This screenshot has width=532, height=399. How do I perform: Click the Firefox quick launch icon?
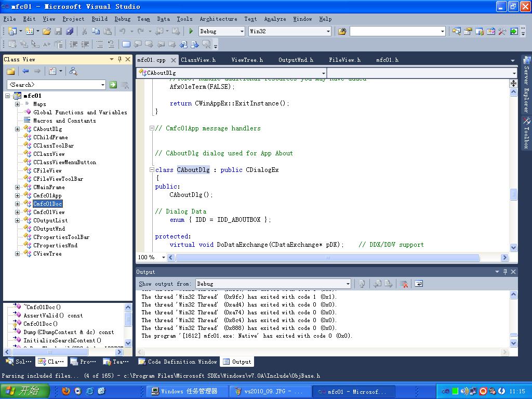tap(66, 391)
